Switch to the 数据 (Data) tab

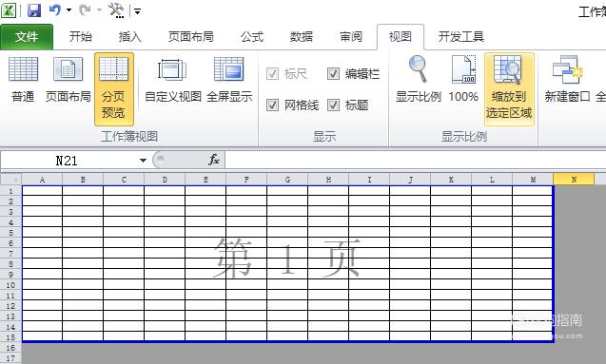[302, 37]
